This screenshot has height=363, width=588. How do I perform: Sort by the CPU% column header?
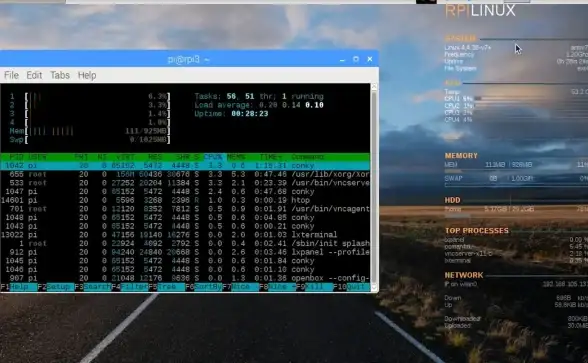[x=213, y=157]
